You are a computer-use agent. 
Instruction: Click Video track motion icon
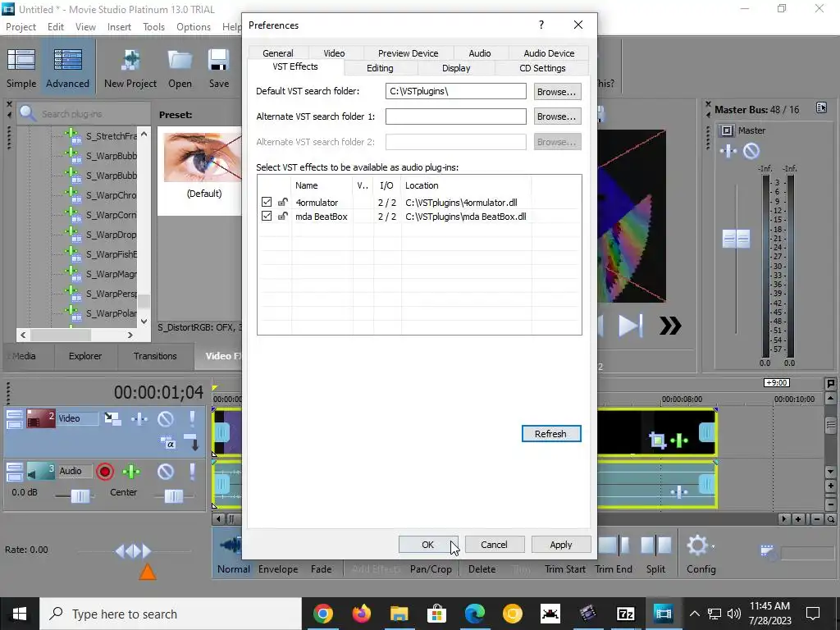[x=112, y=418]
